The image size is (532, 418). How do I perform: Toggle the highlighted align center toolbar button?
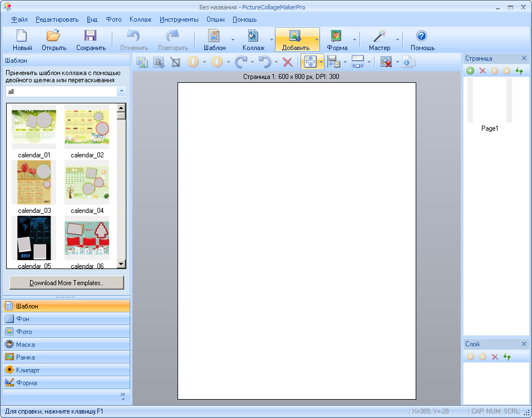(310, 62)
